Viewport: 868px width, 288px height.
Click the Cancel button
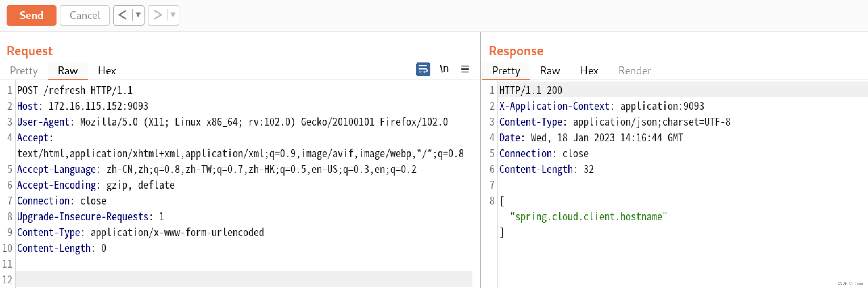click(84, 15)
